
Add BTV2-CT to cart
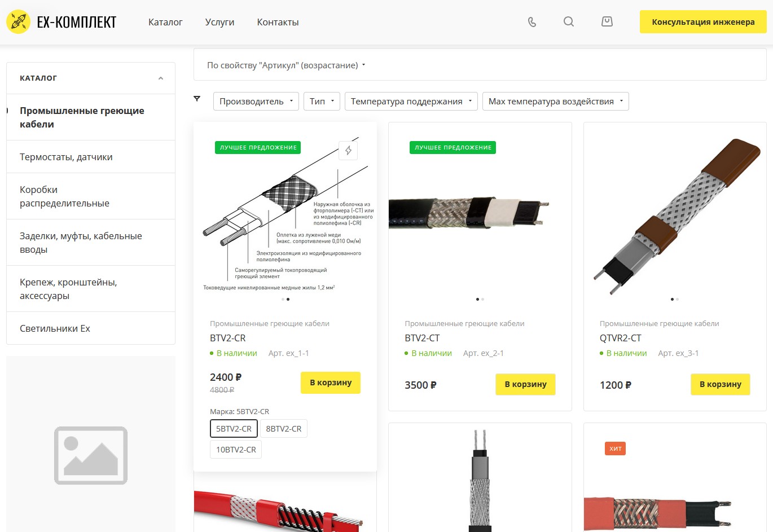[x=525, y=384]
